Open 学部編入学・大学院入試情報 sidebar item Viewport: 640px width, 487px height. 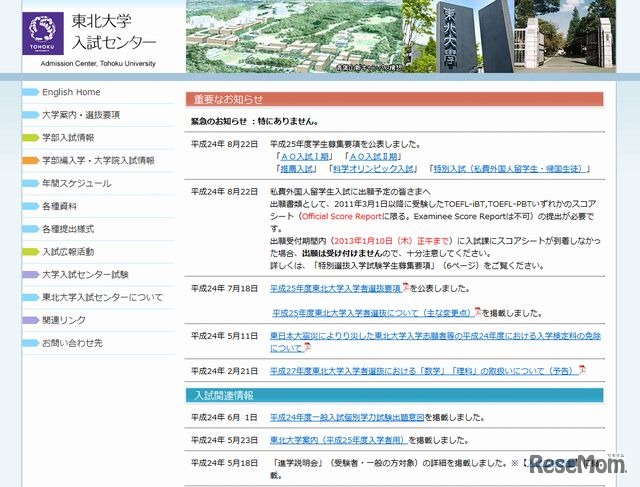pyautogui.click(x=98, y=161)
